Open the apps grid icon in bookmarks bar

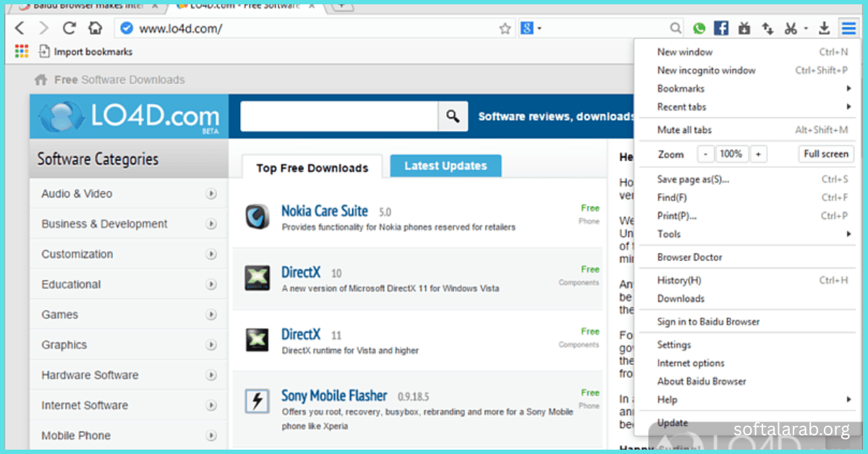point(21,51)
